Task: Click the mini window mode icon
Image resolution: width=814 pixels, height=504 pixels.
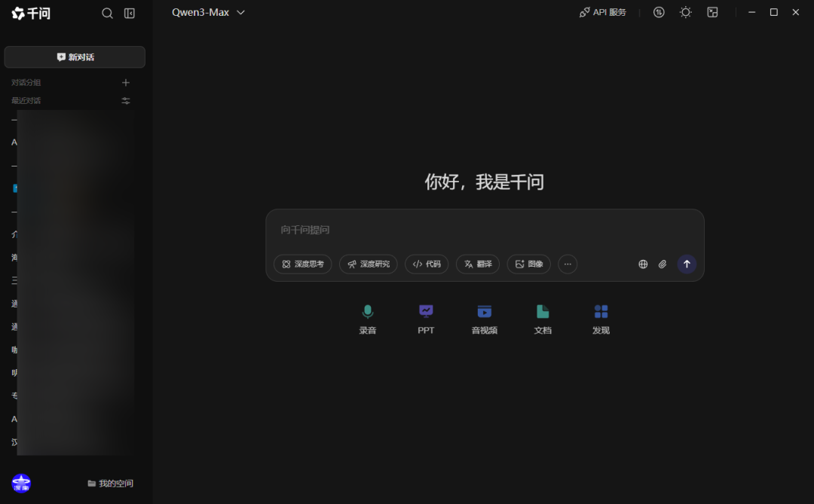Action: [x=712, y=12]
